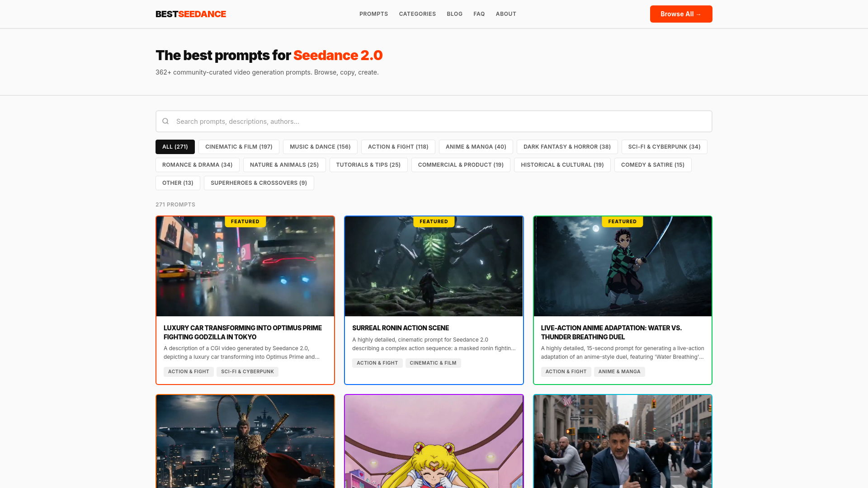Open the CATEGORIES nav item
Screen dimensions: 868x488
tap(417, 14)
